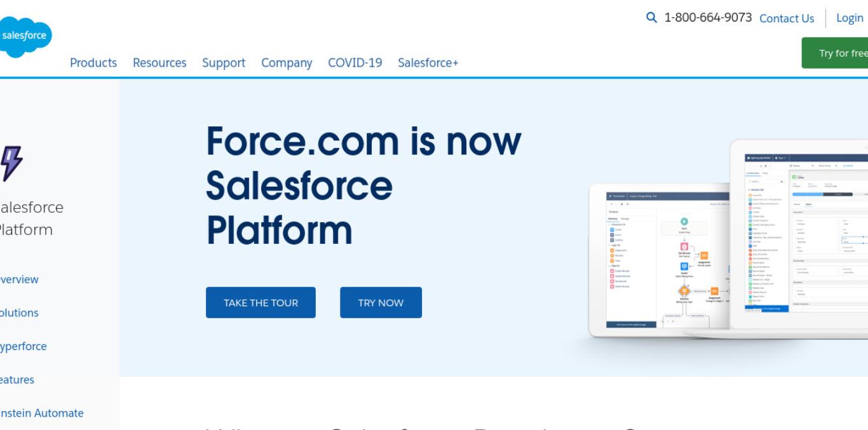
Task: Click the Flow Builder tablet screenshot
Action: 659,260
